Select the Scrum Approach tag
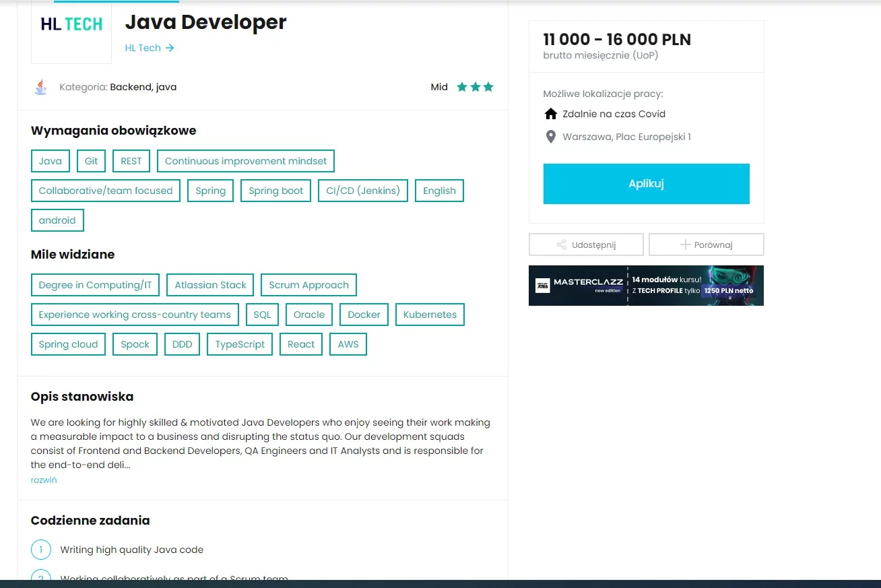This screenshot has height=588, width=881. click(308, 285)
